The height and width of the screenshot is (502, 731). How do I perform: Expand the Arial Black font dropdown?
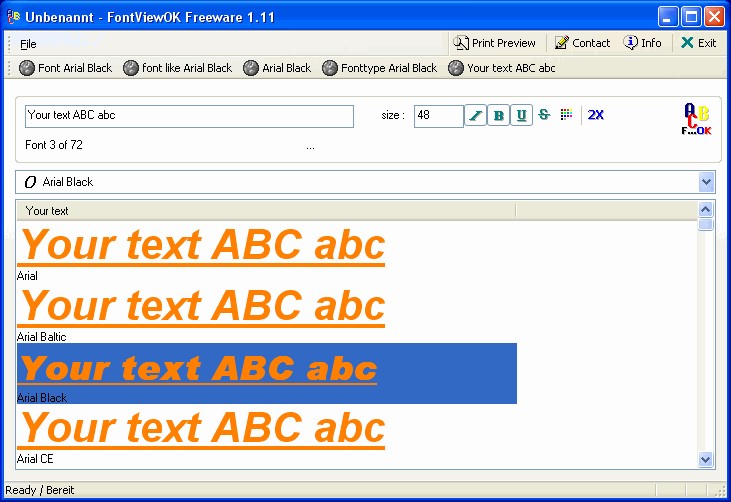point(706,182)
